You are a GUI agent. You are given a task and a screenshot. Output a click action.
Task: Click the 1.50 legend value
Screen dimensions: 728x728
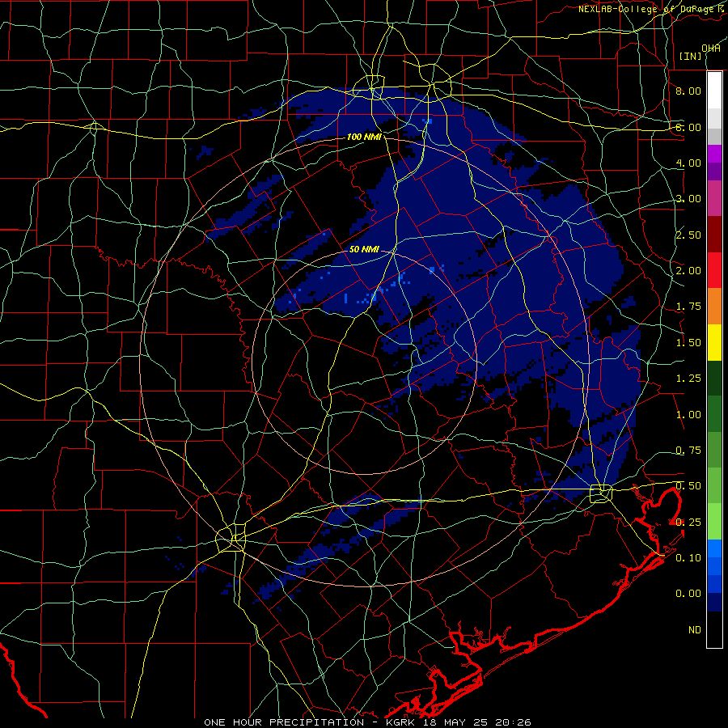coord(688,343)
